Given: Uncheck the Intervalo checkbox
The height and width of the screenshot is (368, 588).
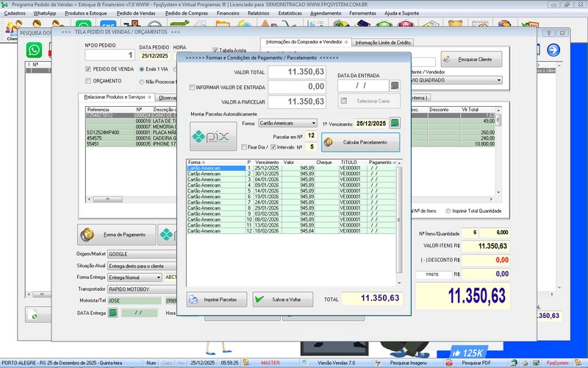Looking at the screenshot, I should coord(273,147).
